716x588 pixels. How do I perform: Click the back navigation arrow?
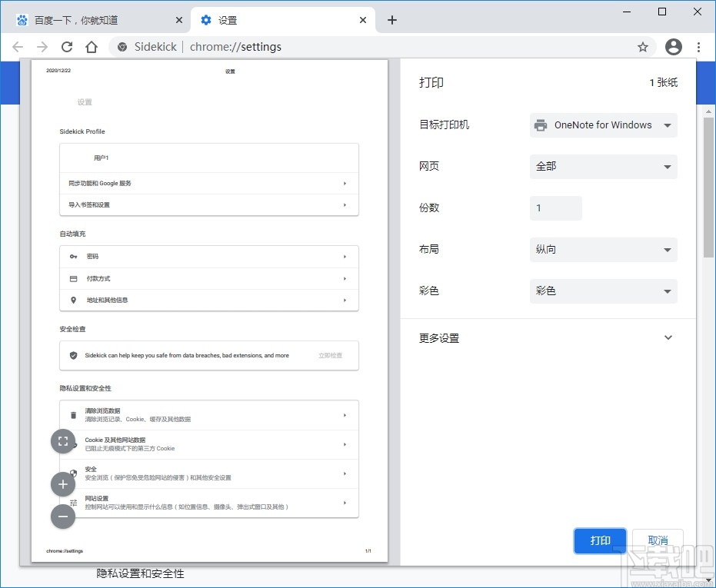pos(18,47)
